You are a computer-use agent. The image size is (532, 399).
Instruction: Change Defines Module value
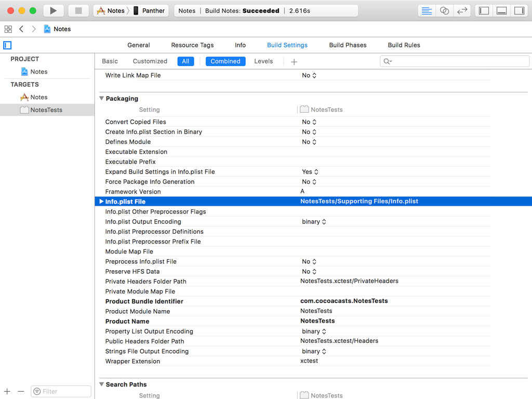pos(309,142)
